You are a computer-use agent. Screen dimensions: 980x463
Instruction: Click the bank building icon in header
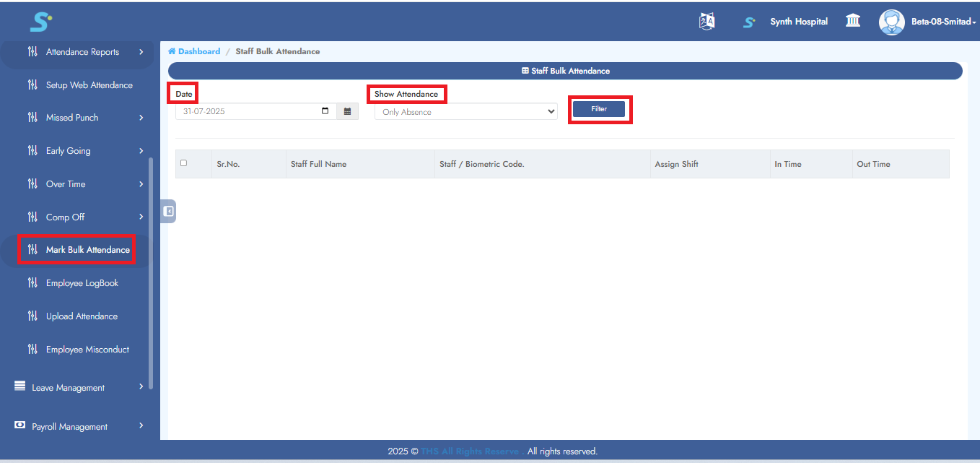pos(852,21)
